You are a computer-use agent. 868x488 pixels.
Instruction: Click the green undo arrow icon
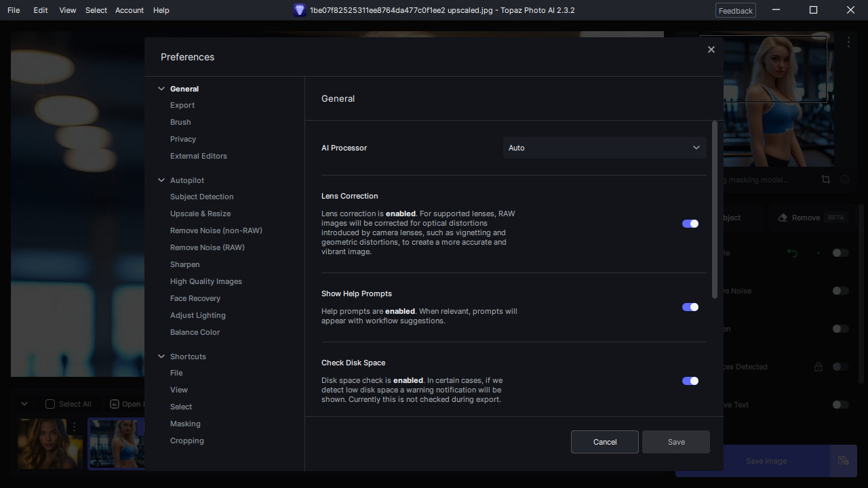[792, 253]
